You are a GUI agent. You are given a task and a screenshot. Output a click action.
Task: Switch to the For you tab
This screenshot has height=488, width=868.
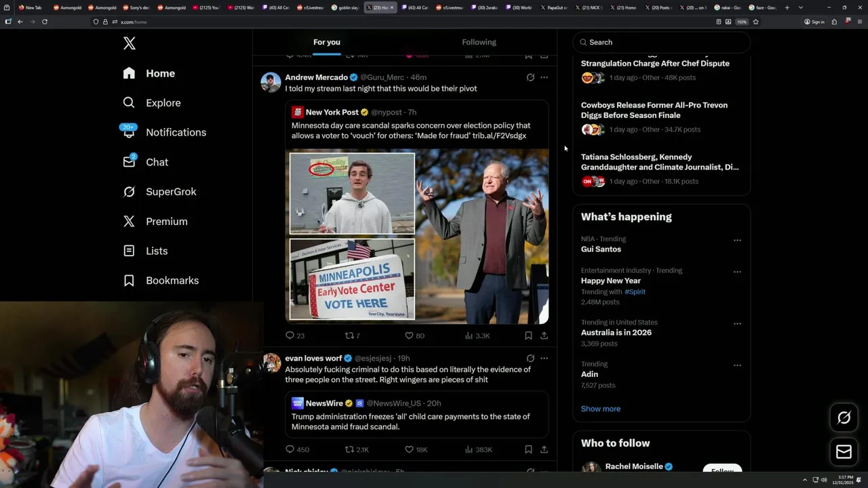click(327, 42)
